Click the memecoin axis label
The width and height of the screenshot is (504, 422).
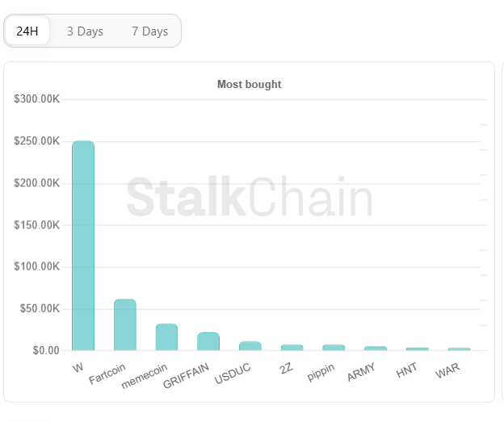click(144, 378)
